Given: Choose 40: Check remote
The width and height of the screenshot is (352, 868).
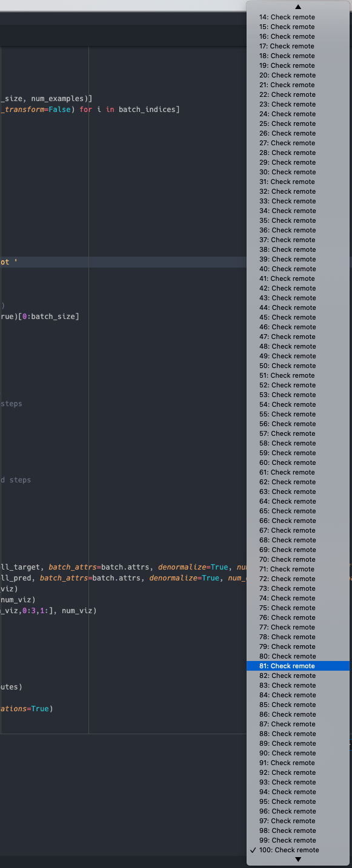Looking at the screenshot, I should [x=298, y=269].
